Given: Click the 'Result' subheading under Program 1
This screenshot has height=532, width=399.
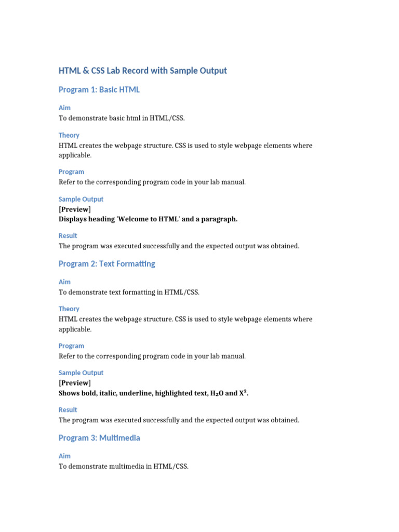Looking at the screenshot, I should pos(68,236).
